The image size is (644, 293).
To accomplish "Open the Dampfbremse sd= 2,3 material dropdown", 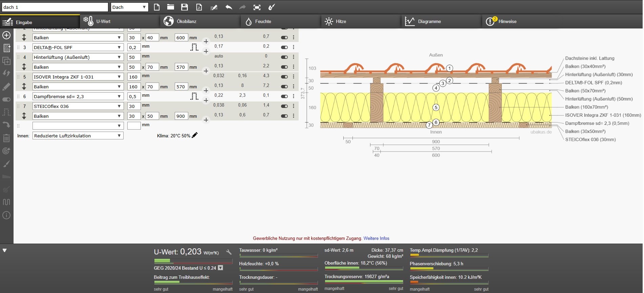I will pos(78,96).
